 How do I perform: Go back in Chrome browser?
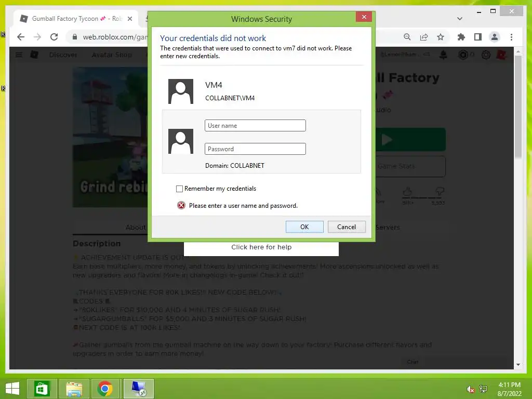pyautogui.click(x=21, y=37)
